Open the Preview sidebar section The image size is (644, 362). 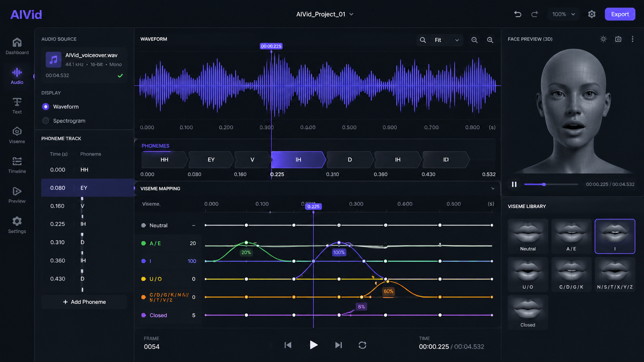17,195
